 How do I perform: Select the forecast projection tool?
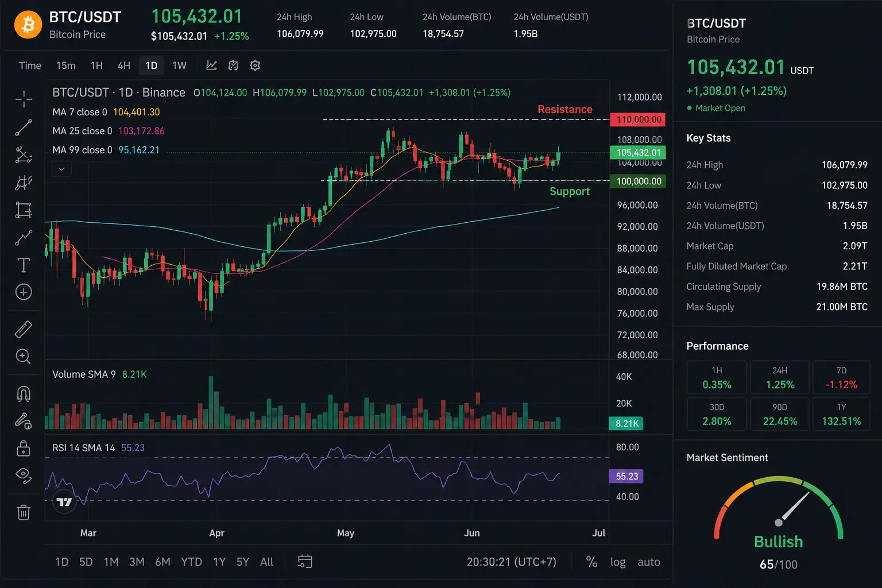coord(24,237)
